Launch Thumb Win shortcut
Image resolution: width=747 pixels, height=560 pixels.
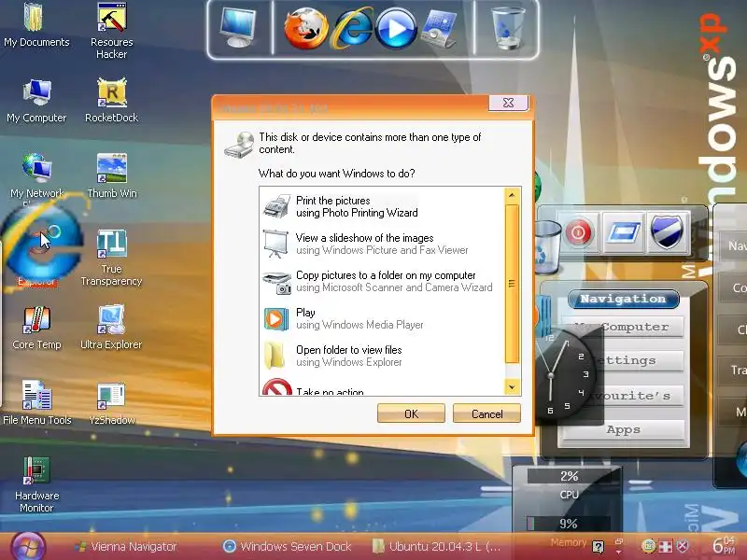[x=111, y=175]
